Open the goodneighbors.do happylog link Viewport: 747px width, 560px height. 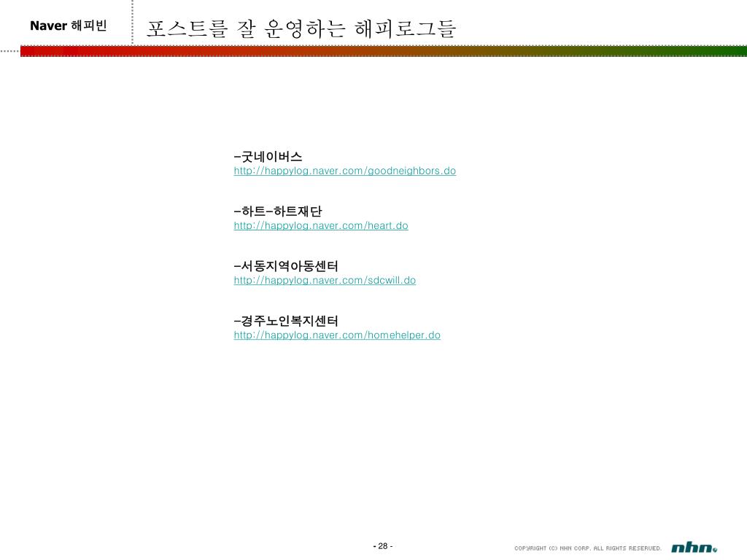point(344,171)
